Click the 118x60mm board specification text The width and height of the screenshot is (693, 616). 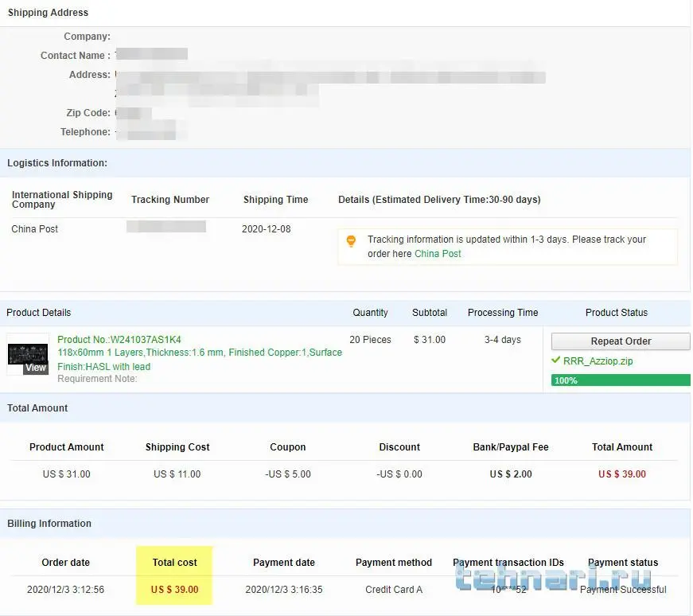[200, 353]
